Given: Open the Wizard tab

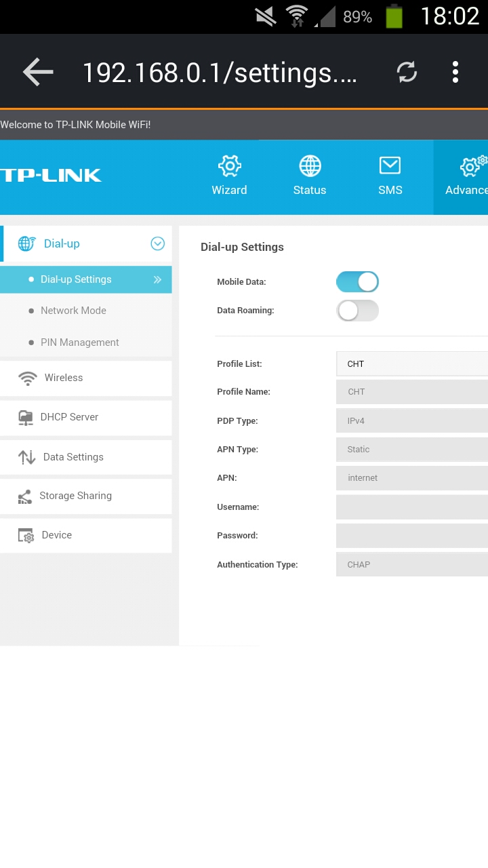Looking at the screenshot, I should click(229, 177).
